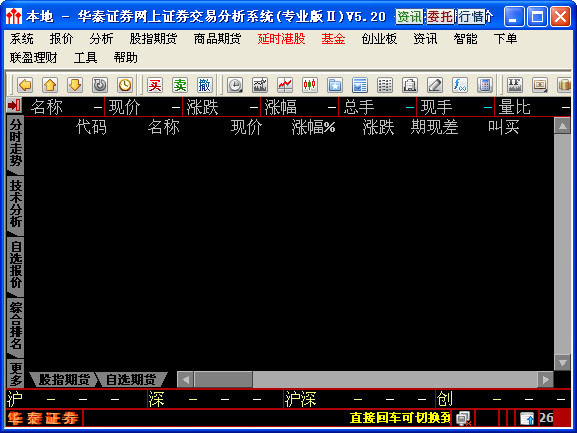
Task: Click the red exit-arrow icon beside 名称
Action: [x=14, y=106]
